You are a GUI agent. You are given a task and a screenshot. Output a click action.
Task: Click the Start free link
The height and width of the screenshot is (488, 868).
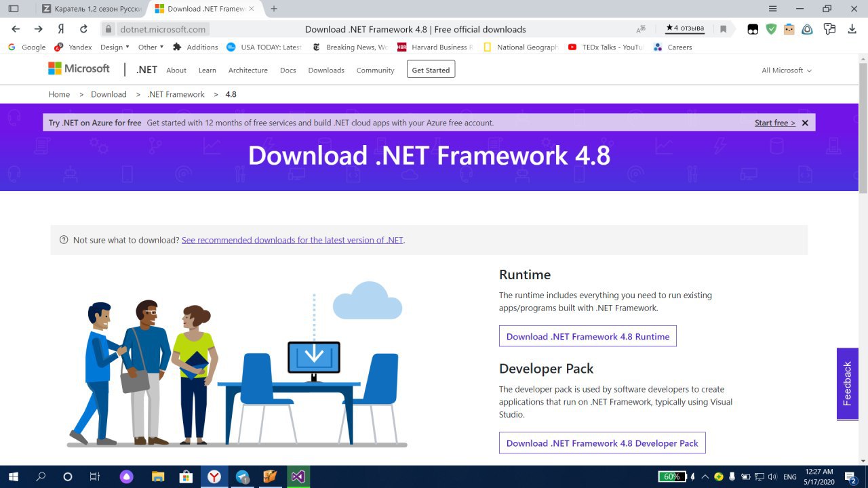click(x=775, y=123)
